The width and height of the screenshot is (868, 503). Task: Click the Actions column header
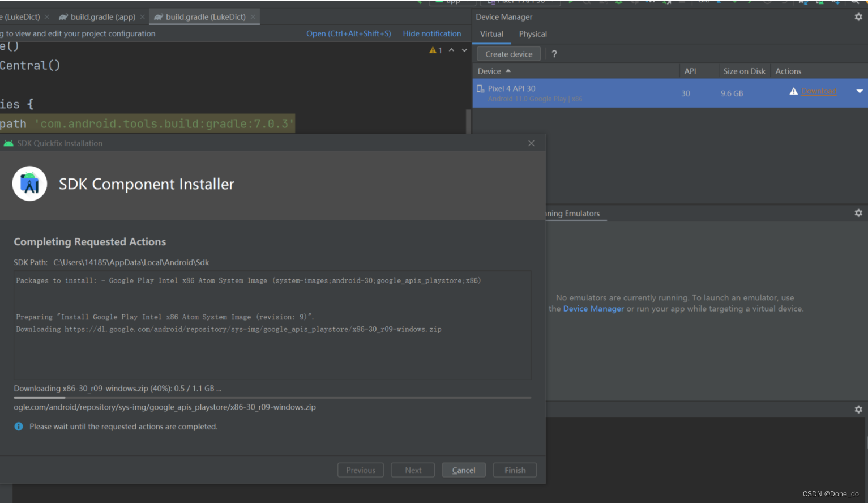(788, 71)
